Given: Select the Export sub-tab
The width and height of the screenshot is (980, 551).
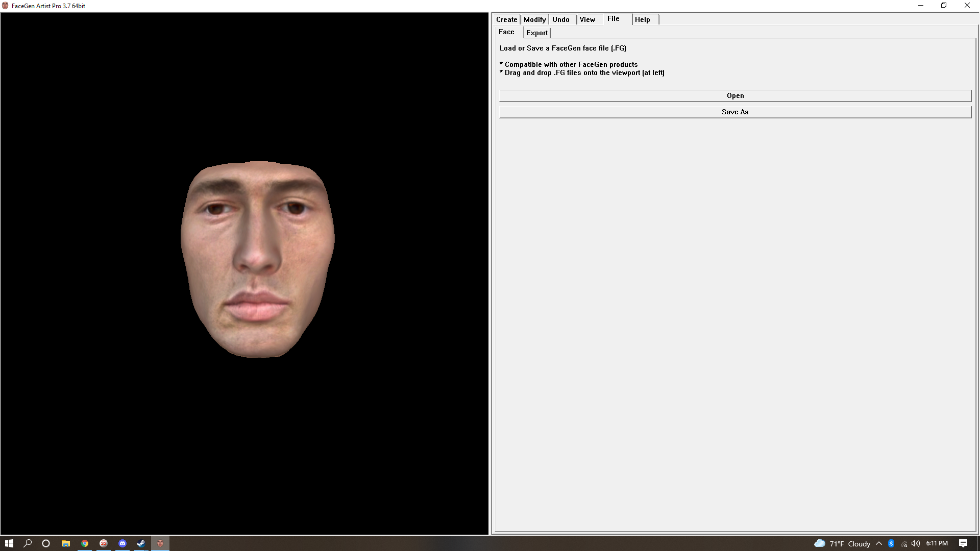Looking at the screenshot, I should pos(536,33).
